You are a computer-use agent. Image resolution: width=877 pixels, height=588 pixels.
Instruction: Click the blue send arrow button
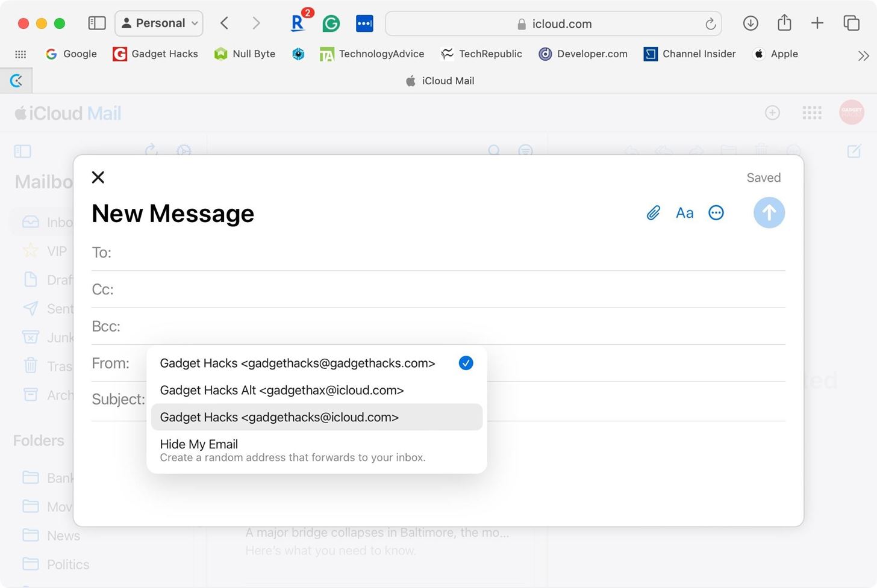769,213
